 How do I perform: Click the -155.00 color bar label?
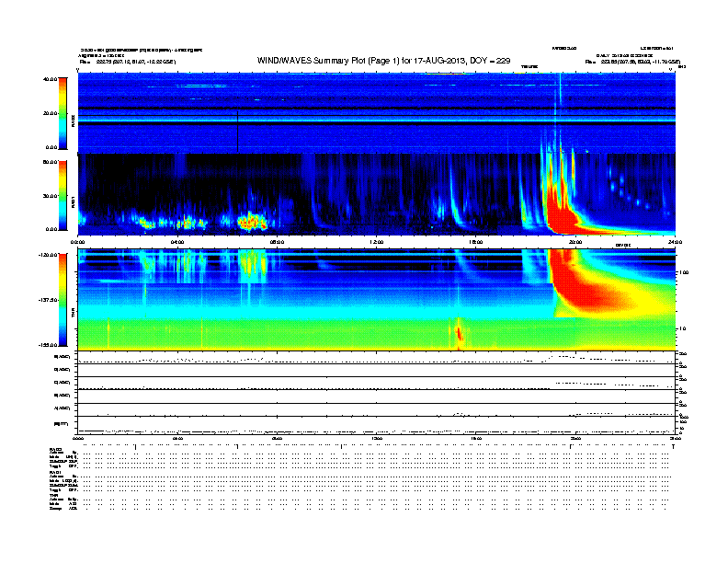click(48, 345)
